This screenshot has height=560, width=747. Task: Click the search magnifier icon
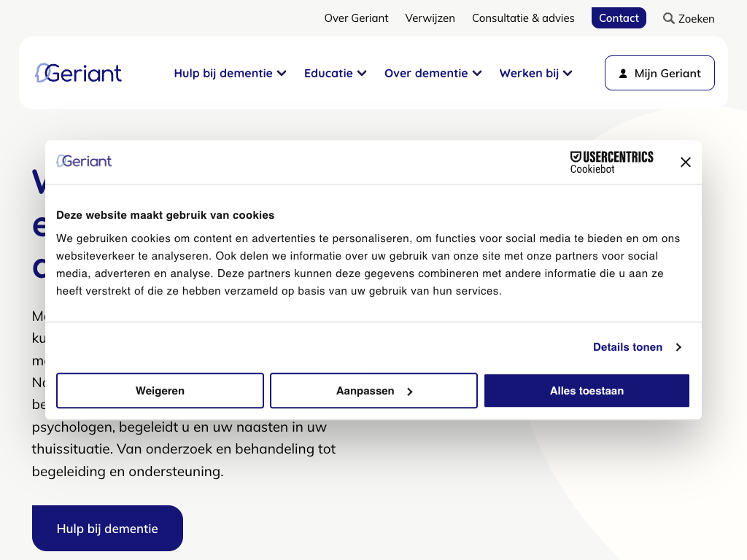pos(668,18)
